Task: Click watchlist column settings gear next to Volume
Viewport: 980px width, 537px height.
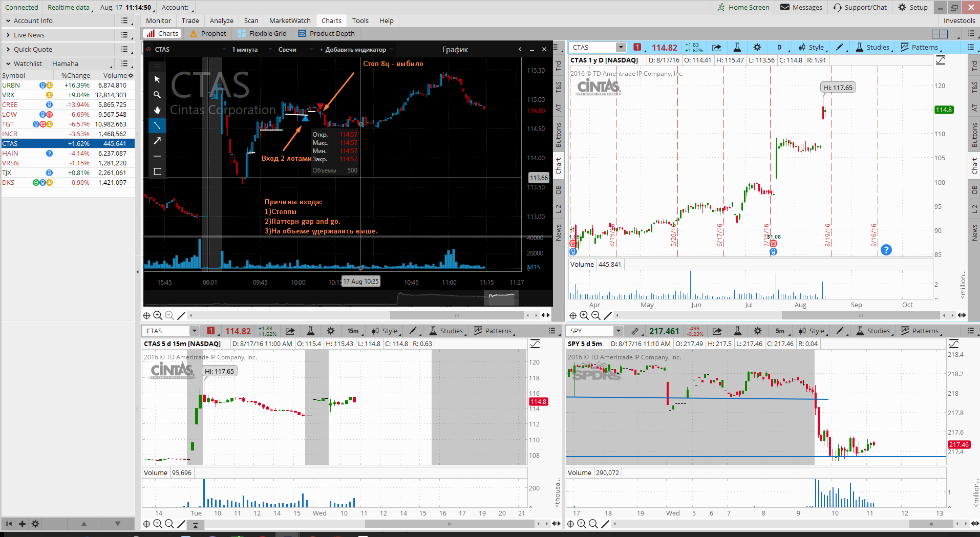Action: tap(131, 76)
